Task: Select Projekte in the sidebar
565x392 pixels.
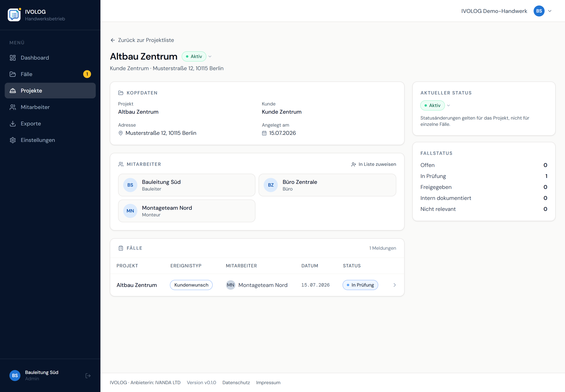Action: tap(50, 91)
